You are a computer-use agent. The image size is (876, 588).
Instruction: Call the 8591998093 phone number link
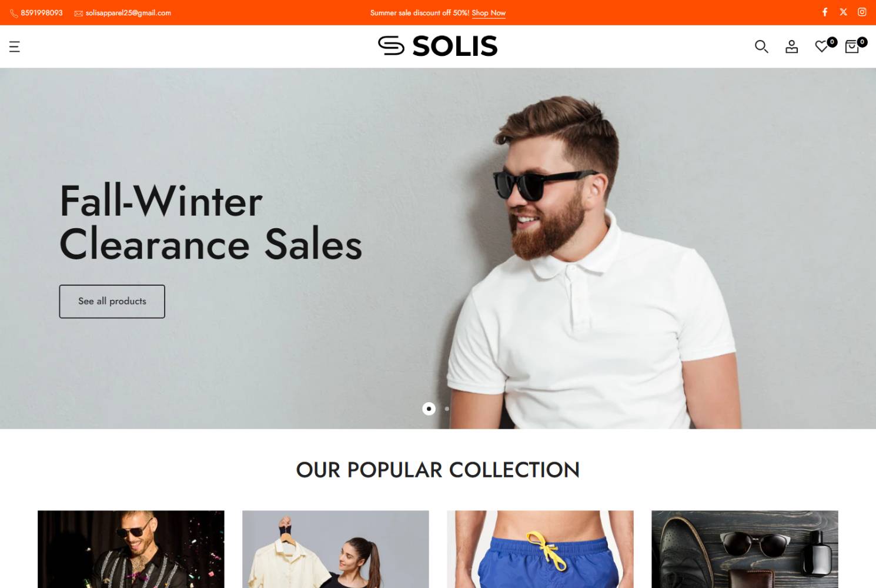point(42,13)
